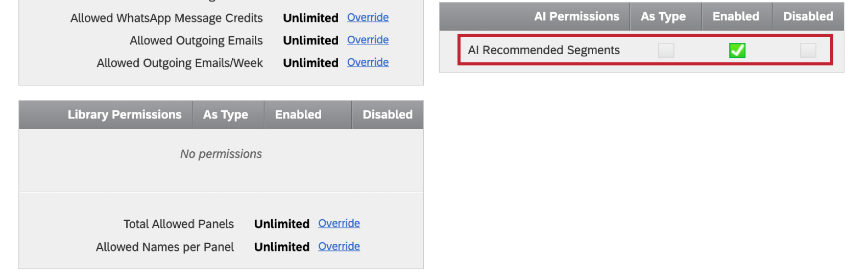Set AI Recommended Segments to As Type
Image resolution: width=868 pixels, height=279 pixels.
tap(666, 50)
